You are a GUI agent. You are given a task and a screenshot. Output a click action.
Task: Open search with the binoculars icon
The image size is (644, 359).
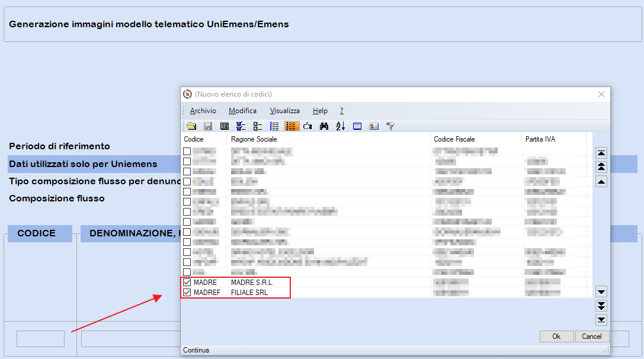click(324, 126)
